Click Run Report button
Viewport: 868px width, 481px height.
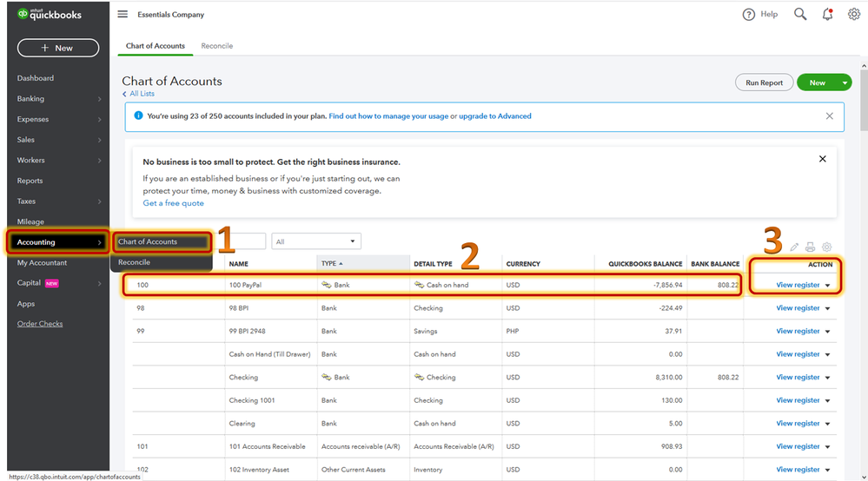(x=764, y=82)
